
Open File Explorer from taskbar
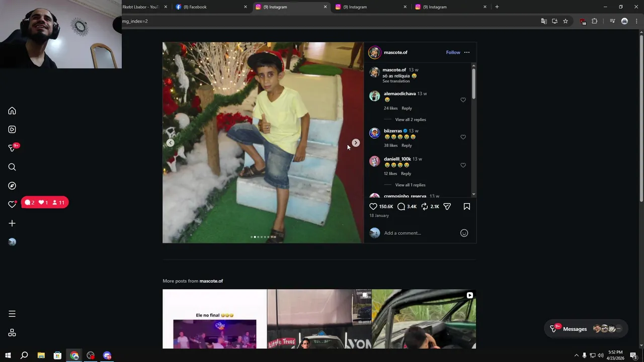point(41,355)
